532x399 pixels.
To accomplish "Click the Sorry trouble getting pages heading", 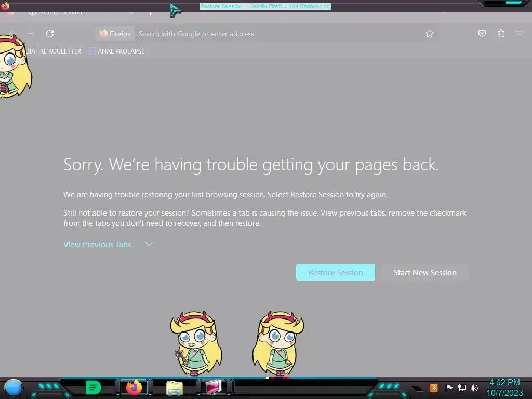I will [251, 165].
